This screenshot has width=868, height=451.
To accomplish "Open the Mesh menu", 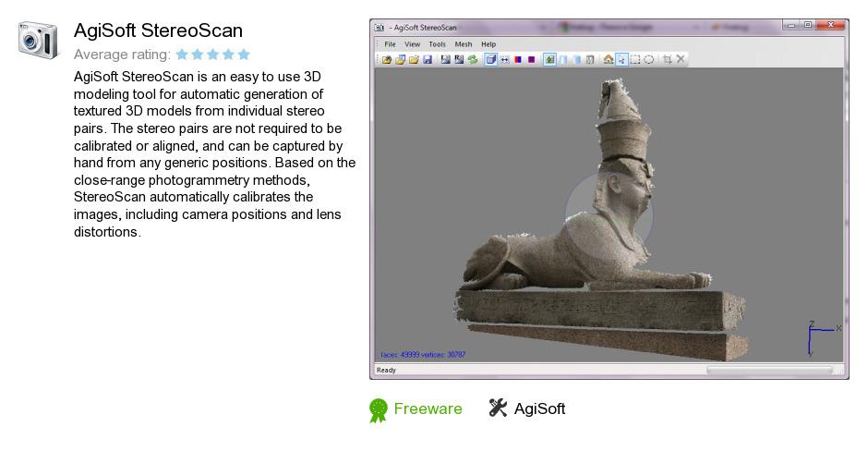I will pos(464,44).
